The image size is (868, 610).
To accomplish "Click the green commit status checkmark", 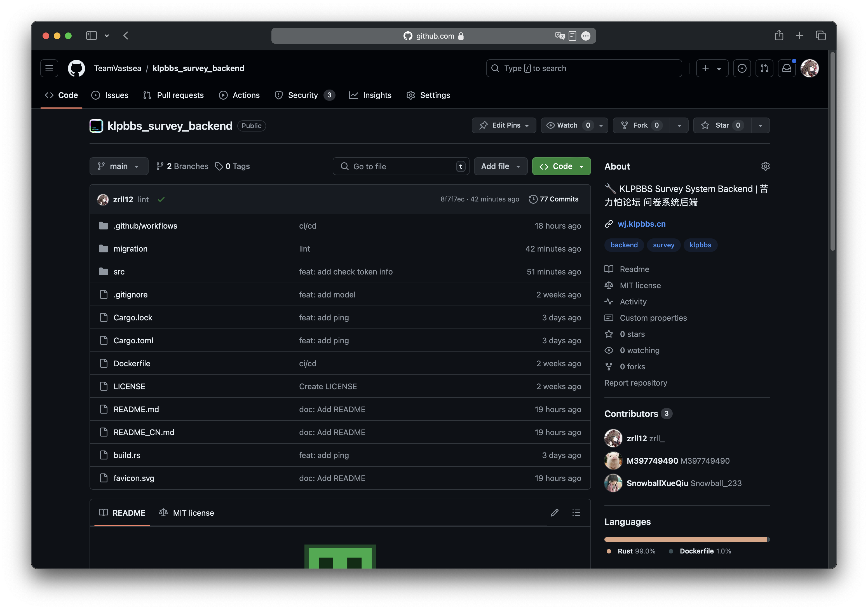I will pos(161,200).
